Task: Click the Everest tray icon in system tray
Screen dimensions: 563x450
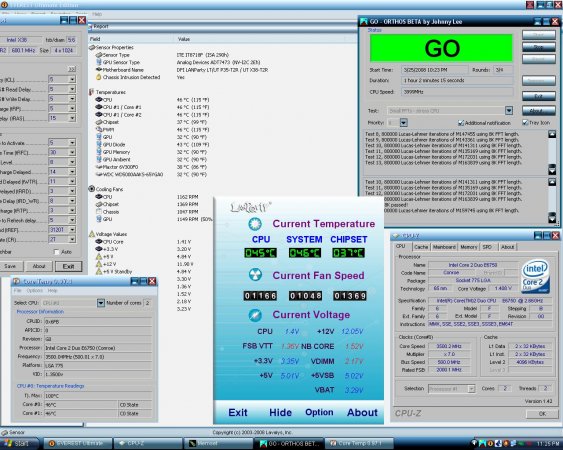Action: point(490,444)
